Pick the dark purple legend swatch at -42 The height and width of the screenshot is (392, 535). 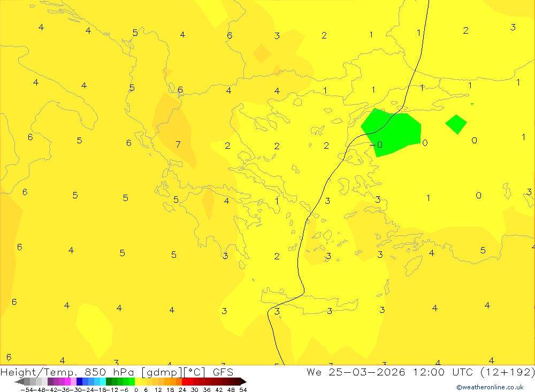(50, 381)
